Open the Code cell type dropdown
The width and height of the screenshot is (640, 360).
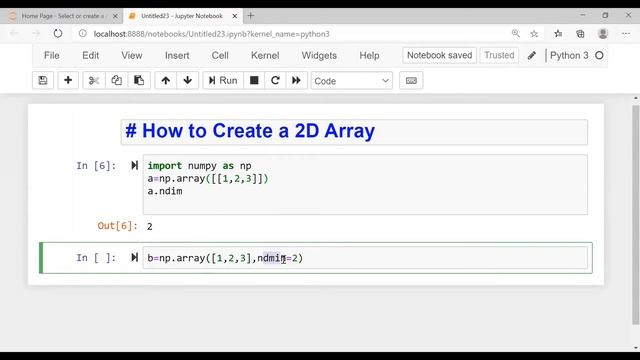351,81
